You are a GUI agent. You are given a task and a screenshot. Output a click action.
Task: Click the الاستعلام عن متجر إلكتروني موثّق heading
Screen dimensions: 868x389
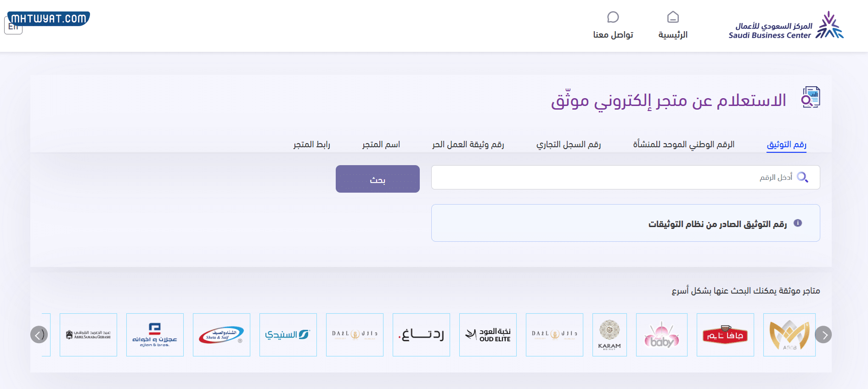pos(669,100)
